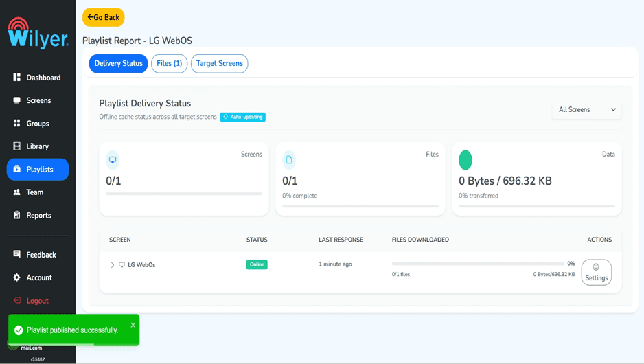Switch to the Delivery Status tab

coord(118,63)
